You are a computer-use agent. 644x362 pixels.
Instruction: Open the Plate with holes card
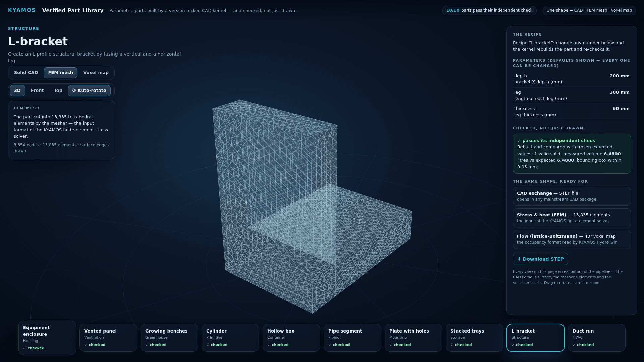click(x=414, y=338)
